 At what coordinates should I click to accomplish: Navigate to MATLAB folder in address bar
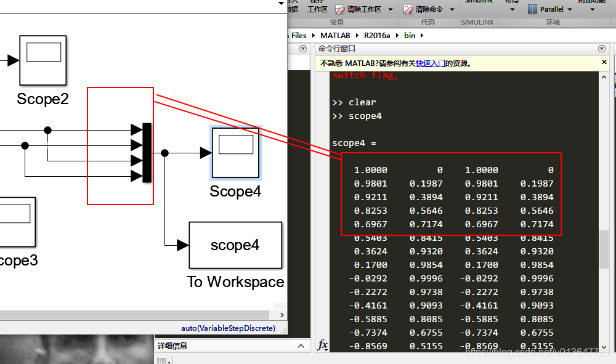(335, 35)
